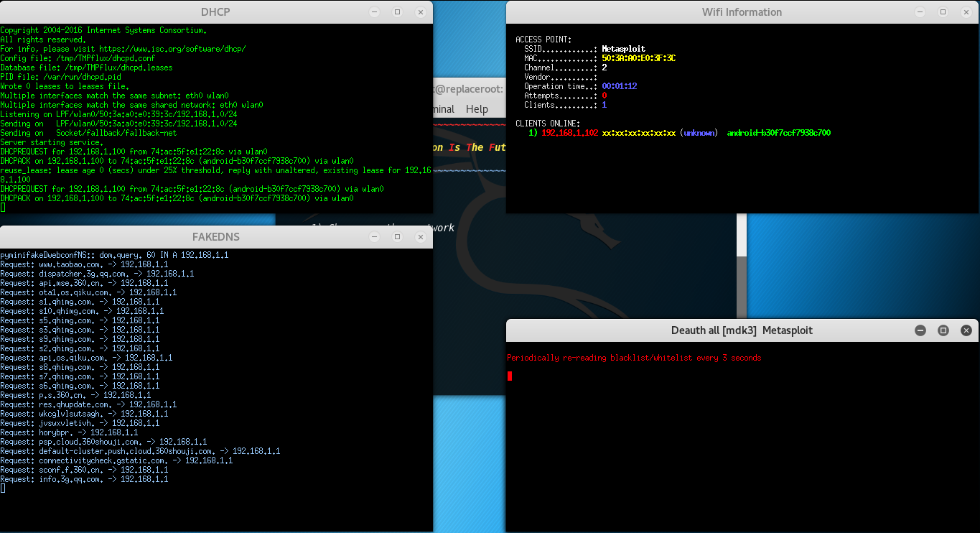Click the client IP 192.168.1.102
This screenshot has height=533, width=980.
(570, 133)
